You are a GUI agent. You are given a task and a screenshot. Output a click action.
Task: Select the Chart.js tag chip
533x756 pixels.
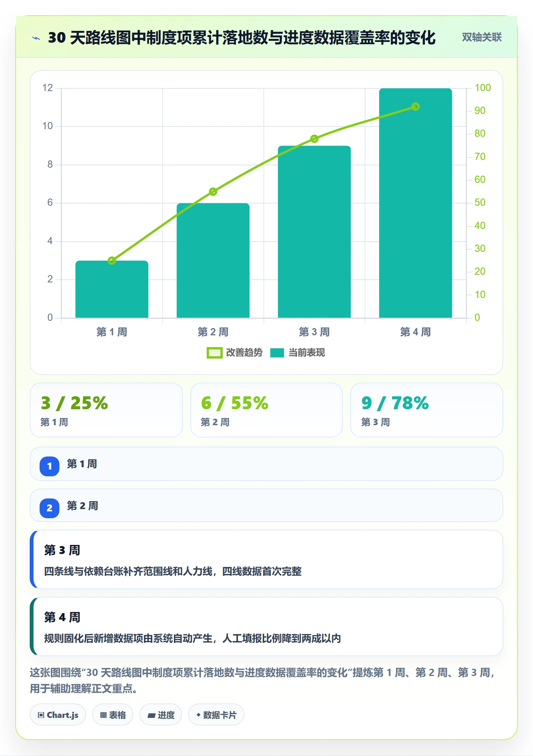58,715
